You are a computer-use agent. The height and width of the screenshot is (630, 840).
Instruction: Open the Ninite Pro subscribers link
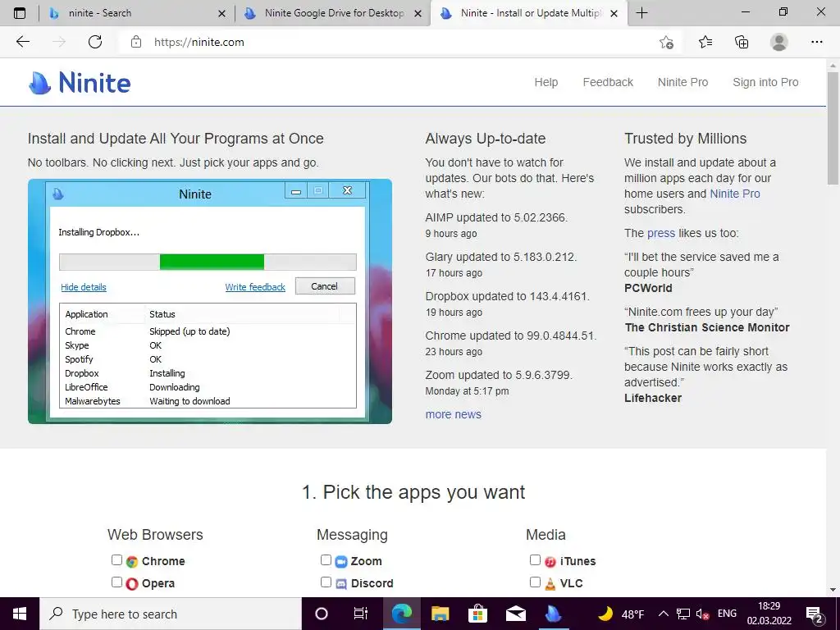pyautogui.click(x=734, y=194)
